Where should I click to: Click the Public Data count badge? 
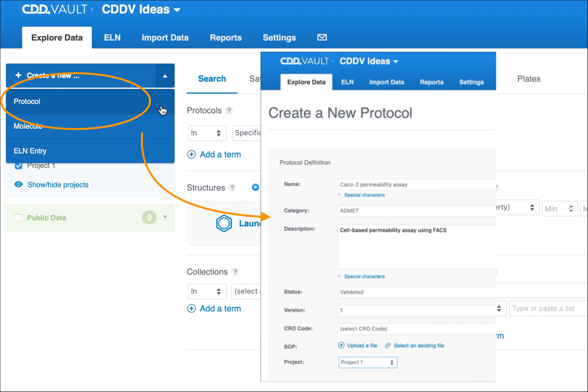(149, 217)
